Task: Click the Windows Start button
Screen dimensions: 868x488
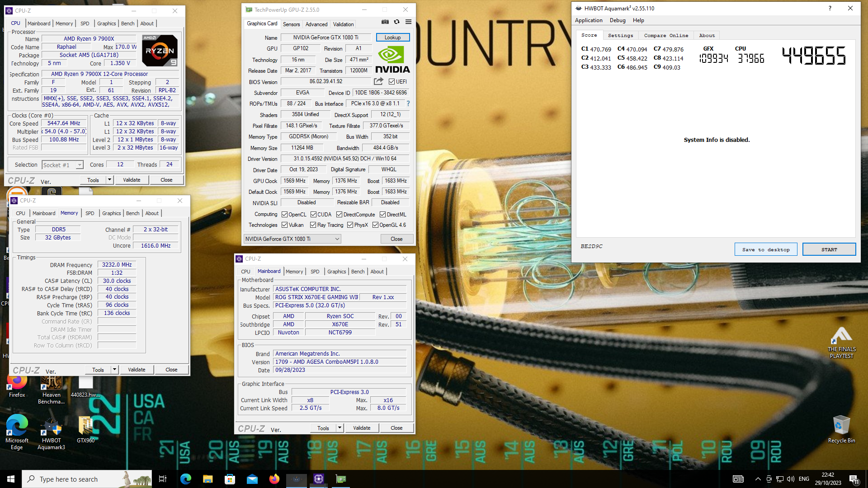Action: pyautogui.click(x=11, y=479)
